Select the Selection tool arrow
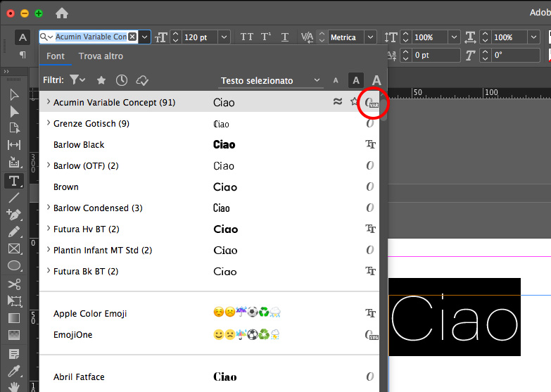551x392 pixels. [x=14, y=94]
